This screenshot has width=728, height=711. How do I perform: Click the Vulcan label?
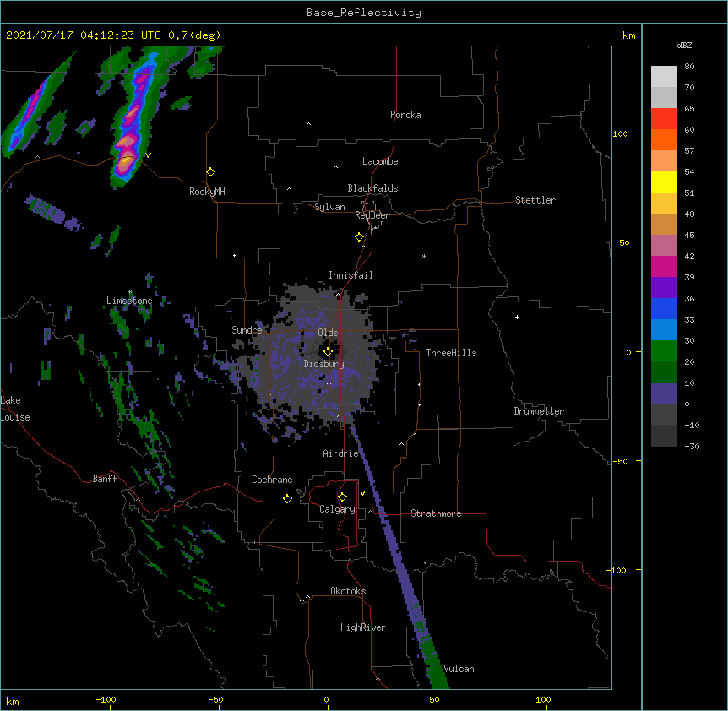pyautogui.click(x=459, y=669)
